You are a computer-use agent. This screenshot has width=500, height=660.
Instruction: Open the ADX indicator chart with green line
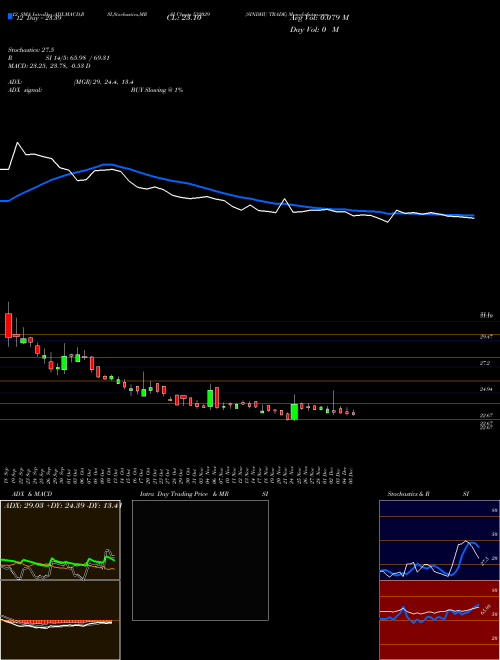(x=60, y=540)
